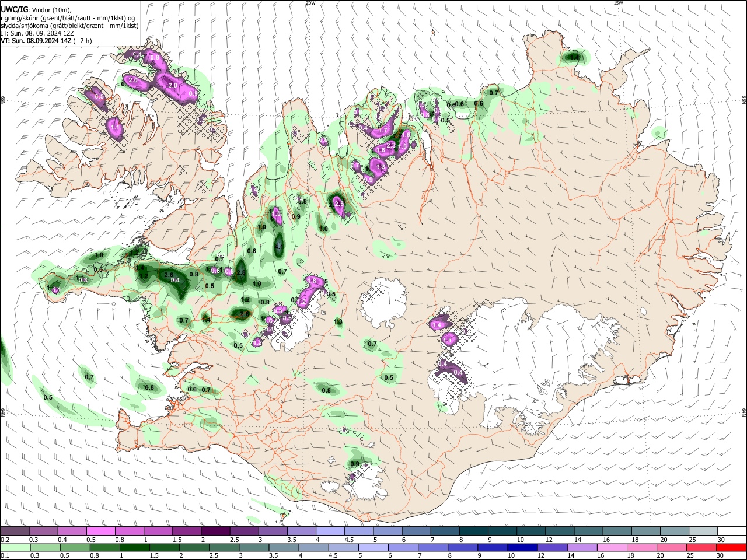The image size is (747, 560).
Task: Click the sleet/snow legend swatch starting at 8
Action: pos(473,531)
